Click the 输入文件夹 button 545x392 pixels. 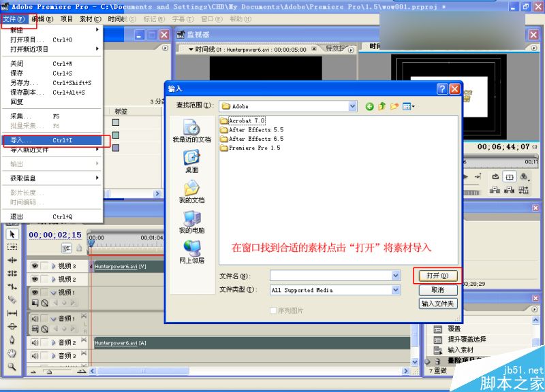(x=437, y=304)
